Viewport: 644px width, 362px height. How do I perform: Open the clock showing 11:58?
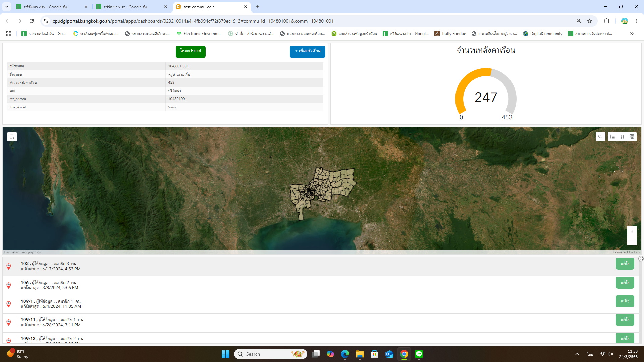point(628,354)
